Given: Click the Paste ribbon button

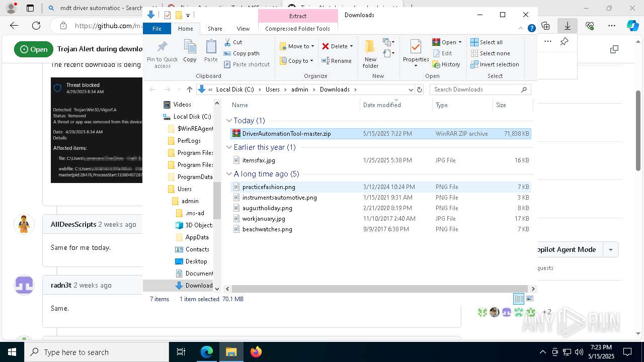Looking at the screenshot, I should pyautogui.click(x=211, y=51).
